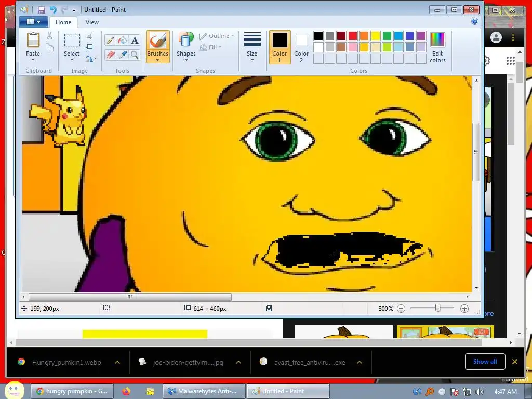Expand Hungry_pumkin1.webp download options arrow
The width and height of the screenshot is (532, 399).
[117, 362]
